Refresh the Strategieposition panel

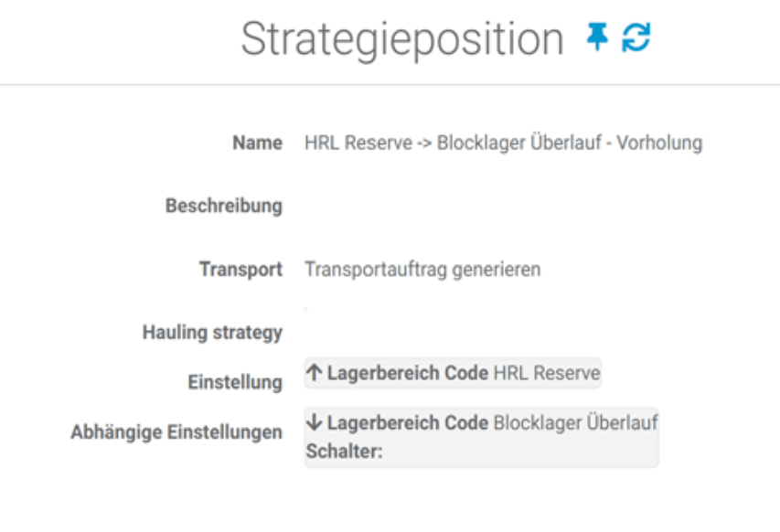[635, 39]
